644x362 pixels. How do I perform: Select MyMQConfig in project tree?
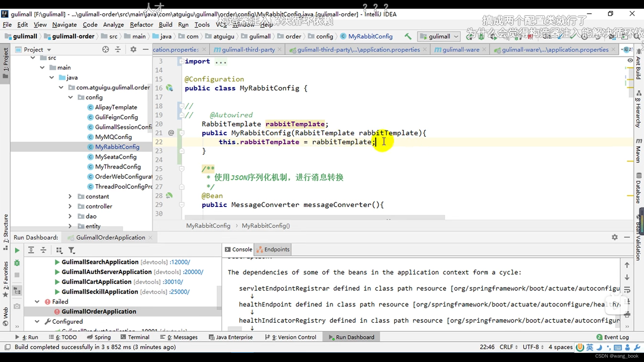pos(113,137)
